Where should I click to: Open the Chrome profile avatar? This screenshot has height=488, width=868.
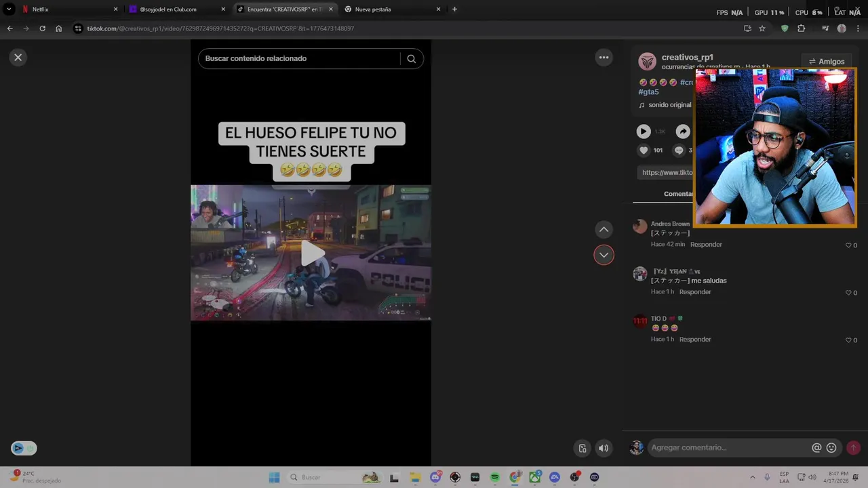(x=842, y=28)
